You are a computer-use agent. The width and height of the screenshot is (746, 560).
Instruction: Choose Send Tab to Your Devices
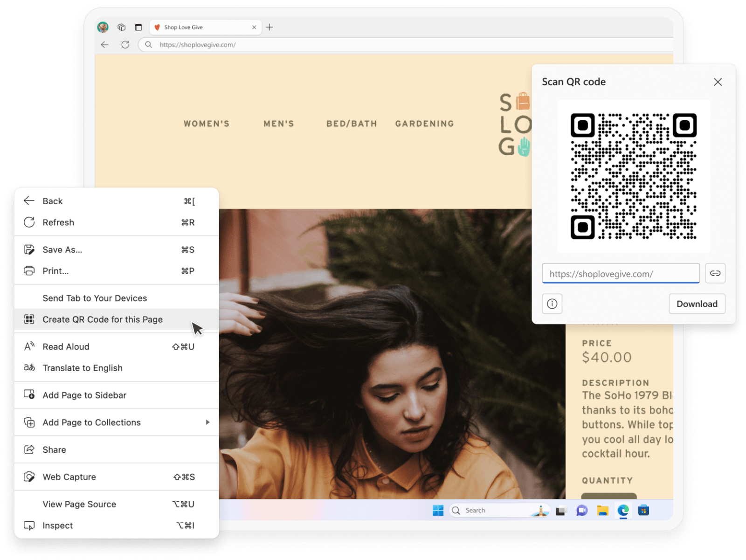pos(117,298)
